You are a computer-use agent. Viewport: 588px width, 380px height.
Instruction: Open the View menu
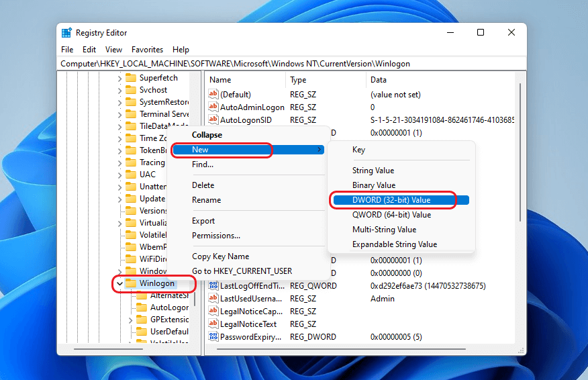113,50
